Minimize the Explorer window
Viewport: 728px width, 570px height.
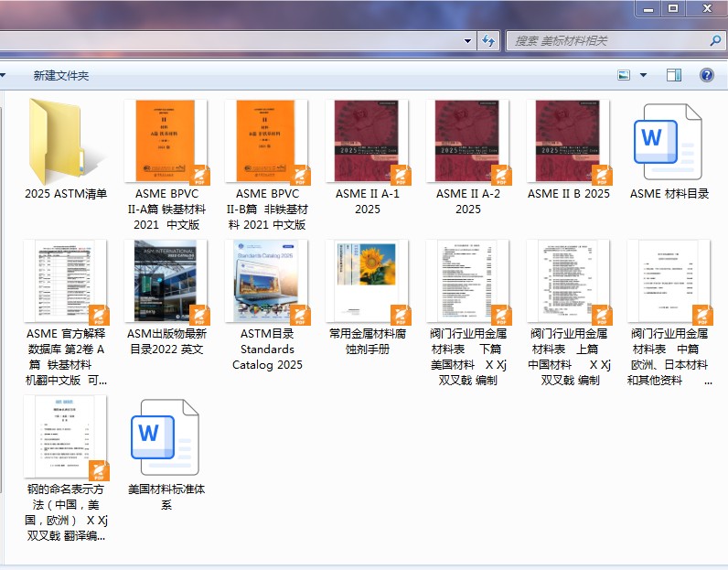coord(648,8)
